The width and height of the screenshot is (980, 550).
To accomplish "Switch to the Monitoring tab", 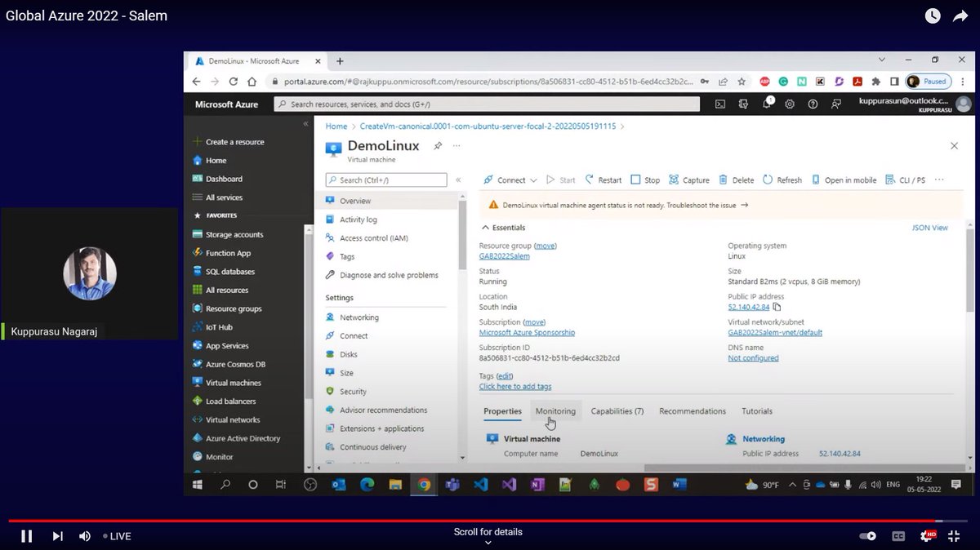I will click(555, 411).
